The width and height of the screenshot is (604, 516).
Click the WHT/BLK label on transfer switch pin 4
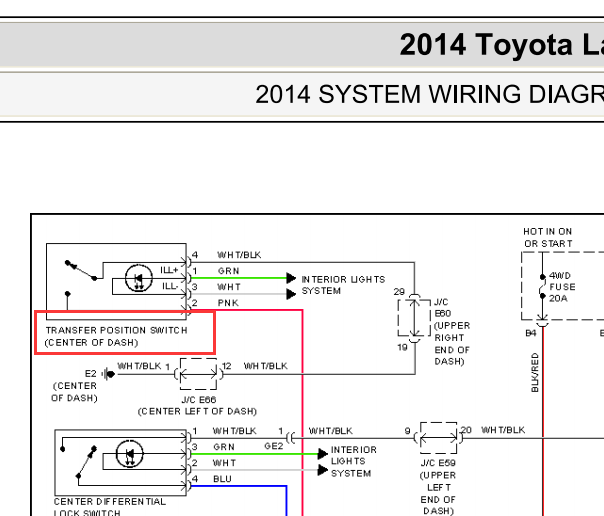tap(239, 255)
